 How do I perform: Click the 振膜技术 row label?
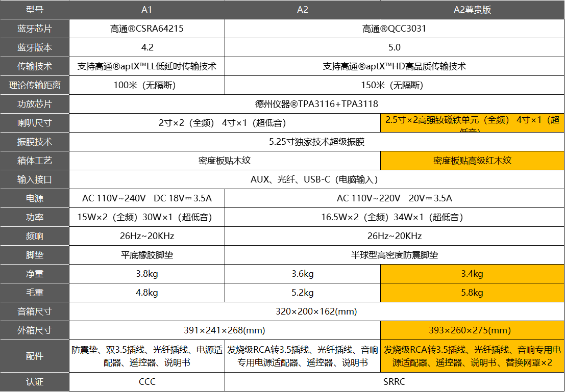[35, 142]
